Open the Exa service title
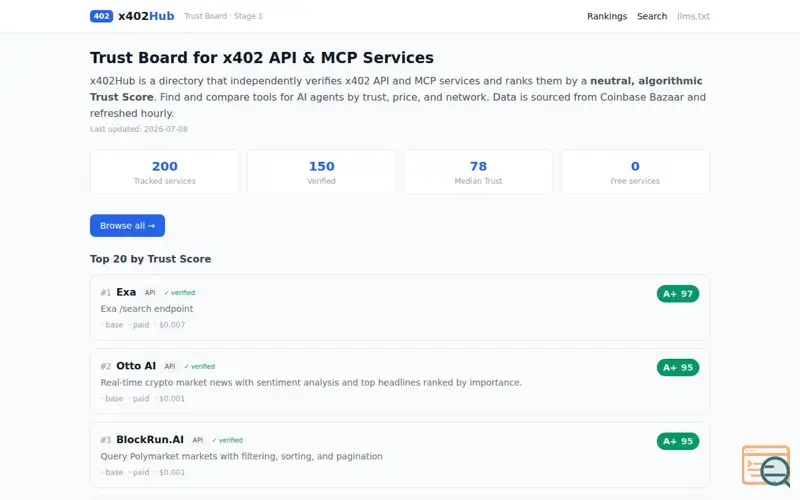Viewport: 800px width, 500px height. coord(126,292)
